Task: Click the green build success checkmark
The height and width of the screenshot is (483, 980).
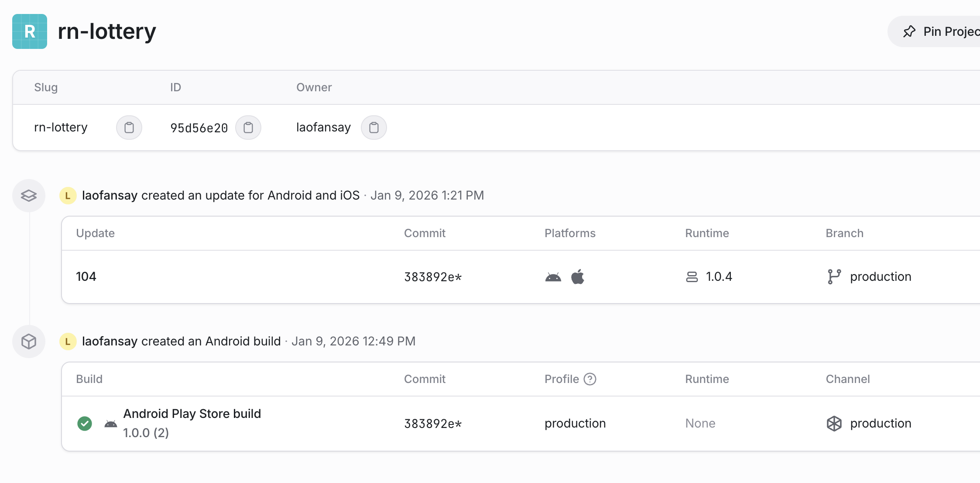Action: (85, 424)
